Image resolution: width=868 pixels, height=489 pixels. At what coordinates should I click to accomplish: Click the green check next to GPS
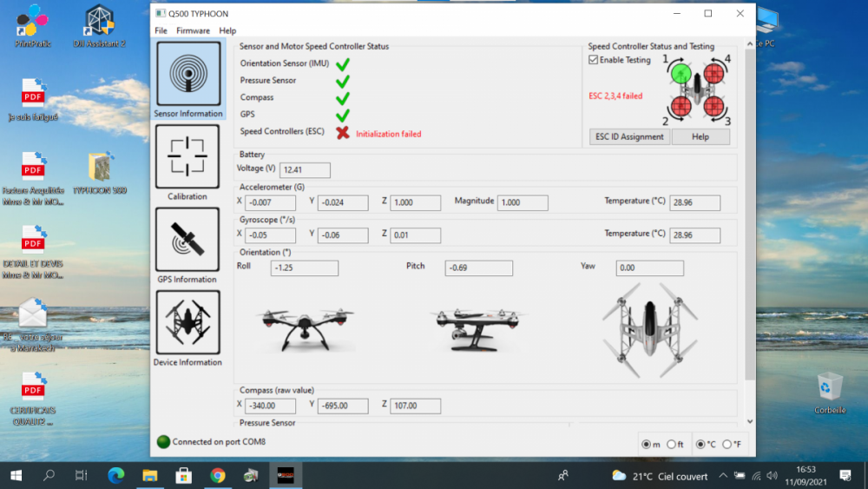point(343,116)
